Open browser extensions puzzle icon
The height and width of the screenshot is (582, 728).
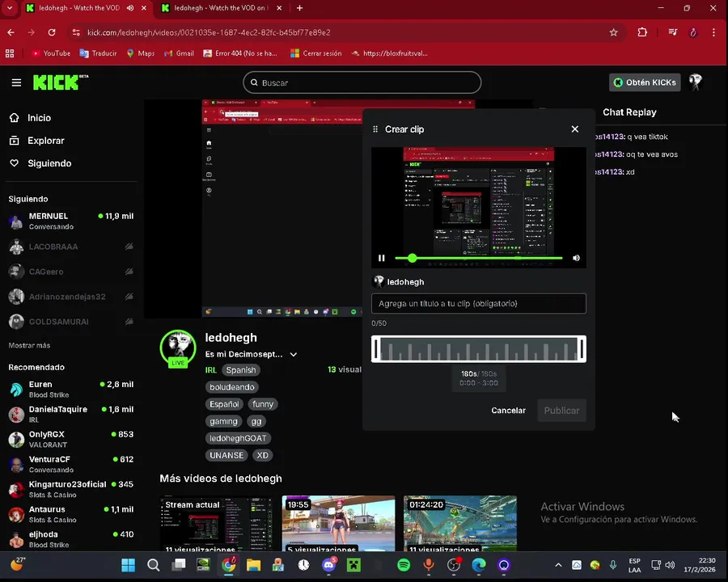point(642,32)
